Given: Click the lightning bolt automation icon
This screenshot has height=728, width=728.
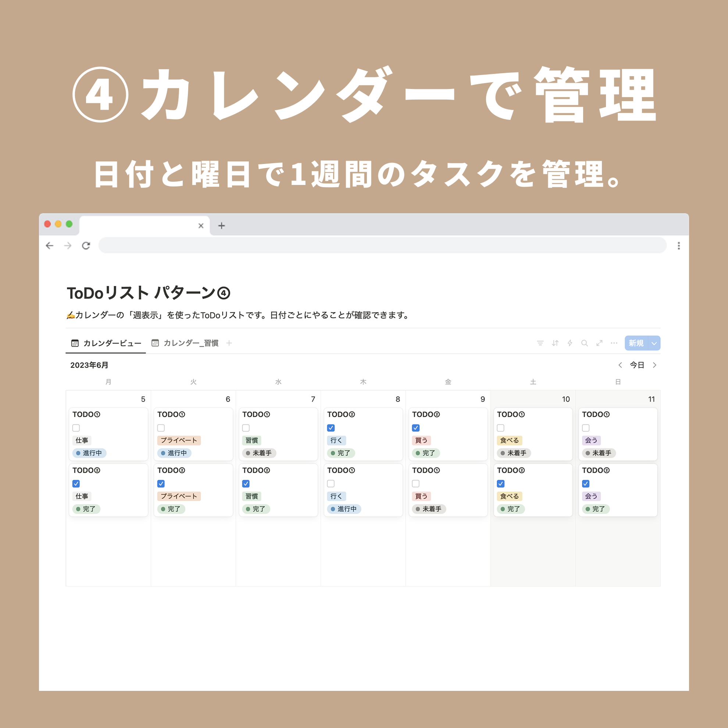Looking at the screenshot, I should tap(570, 343).
